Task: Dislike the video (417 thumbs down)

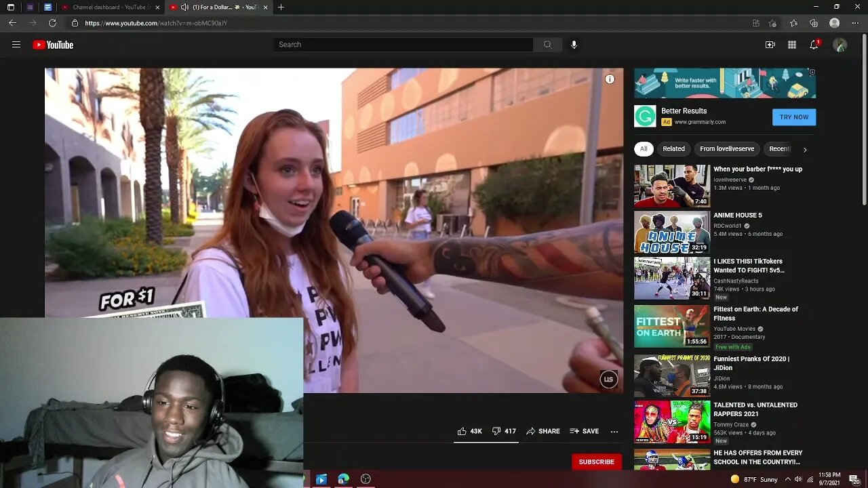Action: click(x=504, y=431)
